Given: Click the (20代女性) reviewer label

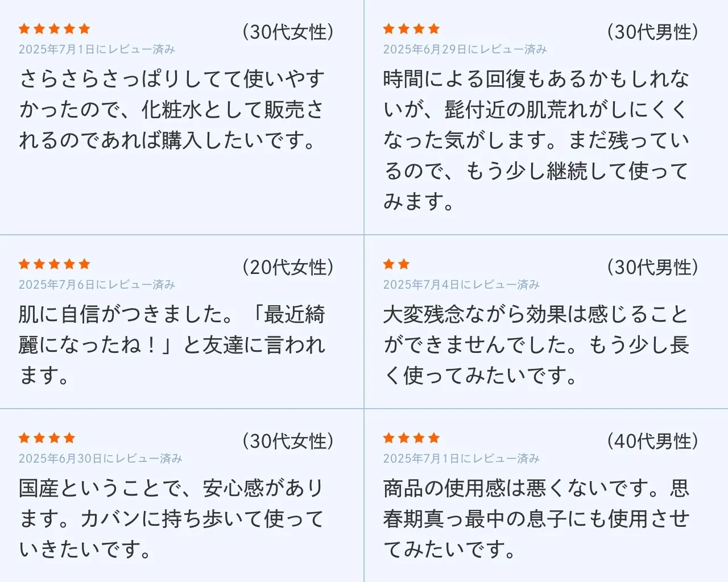Looking at the screenshot, I should (288, 267).
